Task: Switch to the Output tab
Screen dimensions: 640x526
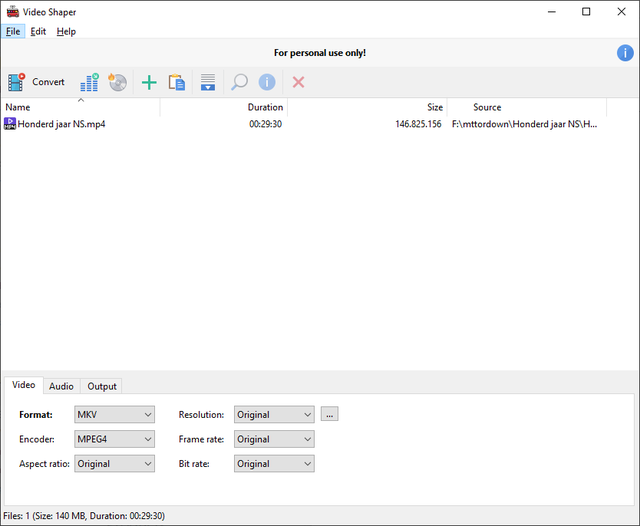Action: coord(102,386)
